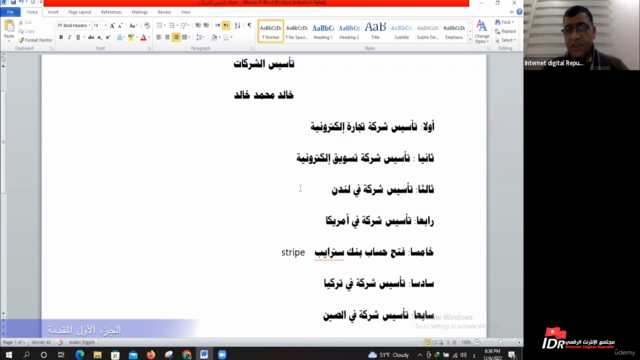640x360 pixels.
Task: Click the Print Layout view icon
Action: point(427,342)
